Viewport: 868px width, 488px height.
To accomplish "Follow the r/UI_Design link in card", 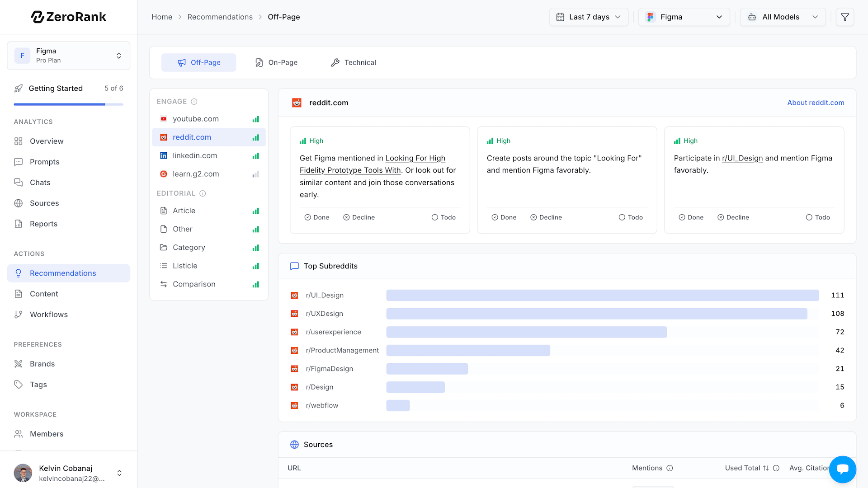I will (742, 158).
